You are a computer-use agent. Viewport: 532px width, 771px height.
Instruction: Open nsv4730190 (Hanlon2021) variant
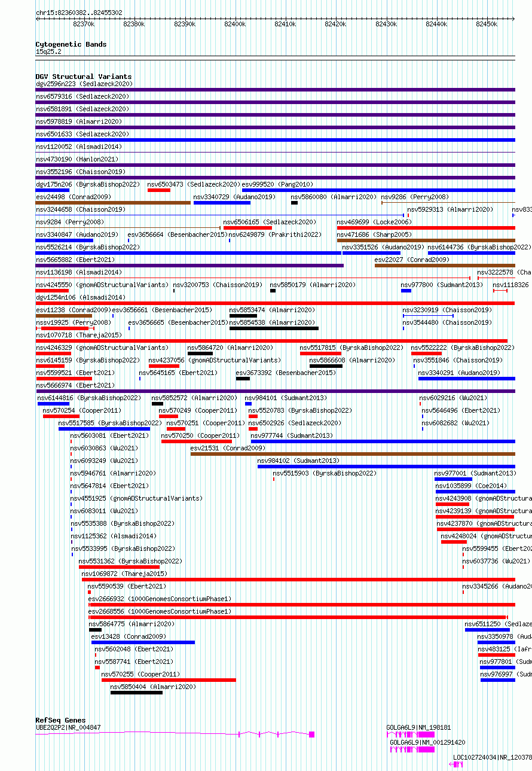pos(77,159)
